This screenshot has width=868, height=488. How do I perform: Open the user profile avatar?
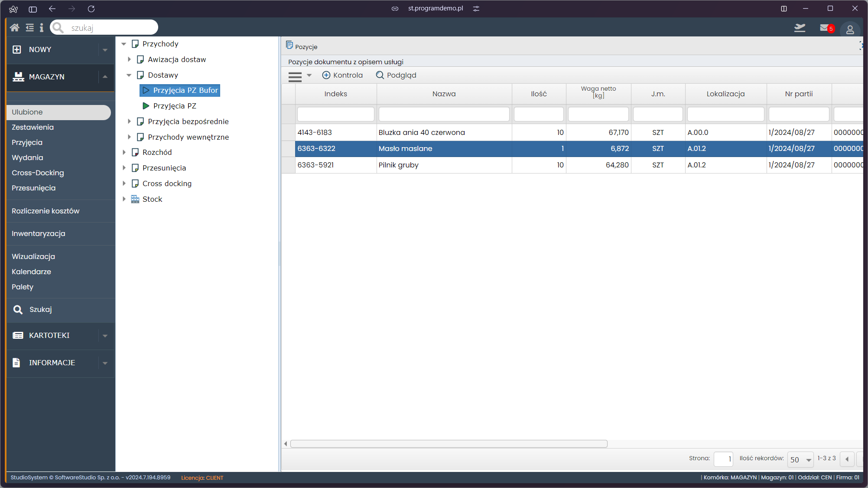tap(850, 29)
